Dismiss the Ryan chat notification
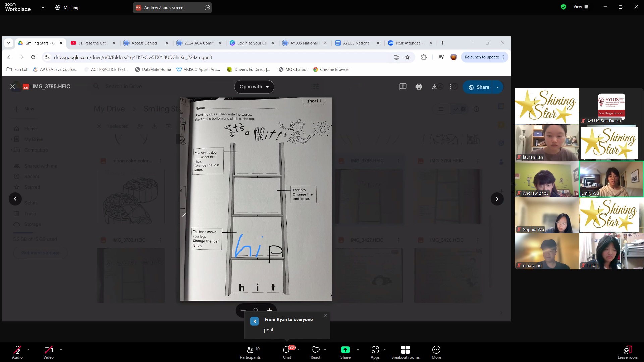The width and height of the screenshot is (644, 362). 326,315
